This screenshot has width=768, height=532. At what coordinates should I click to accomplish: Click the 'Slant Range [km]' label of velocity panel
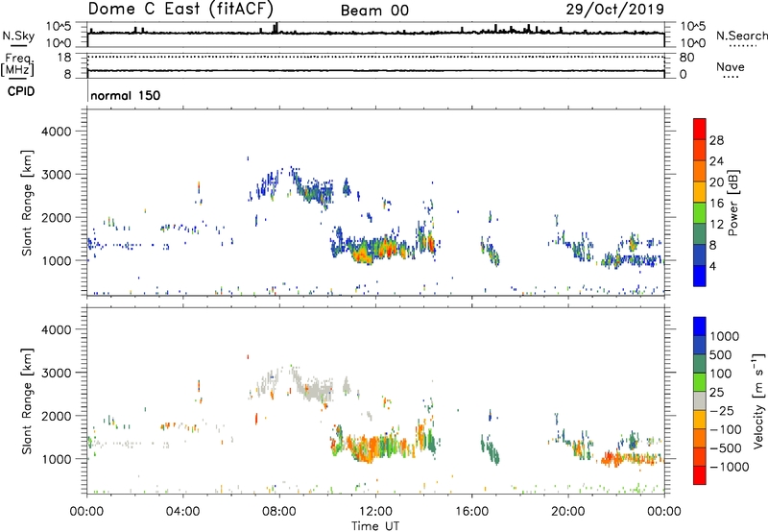(27, 401)
